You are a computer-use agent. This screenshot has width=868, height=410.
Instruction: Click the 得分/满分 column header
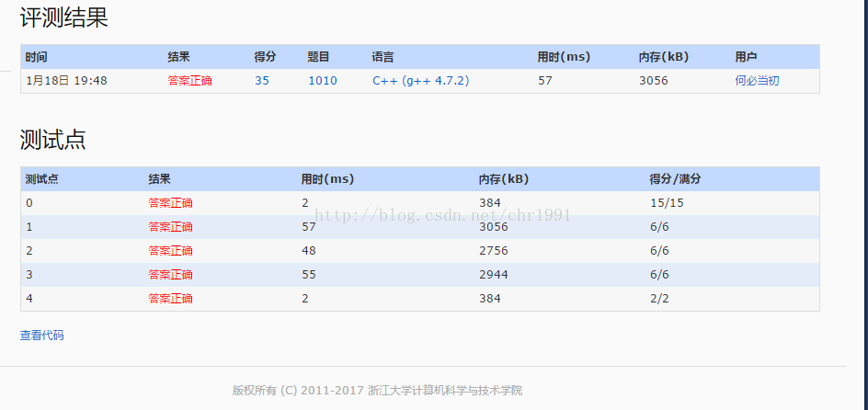click(675, 179)
